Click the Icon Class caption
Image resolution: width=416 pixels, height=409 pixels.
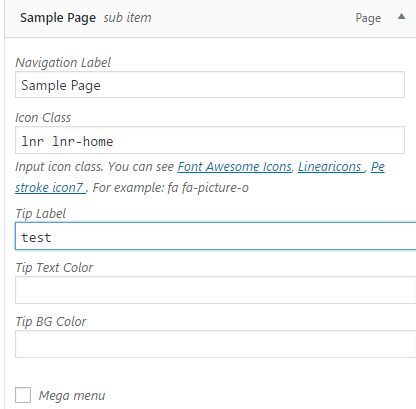[x=43, y=118]
